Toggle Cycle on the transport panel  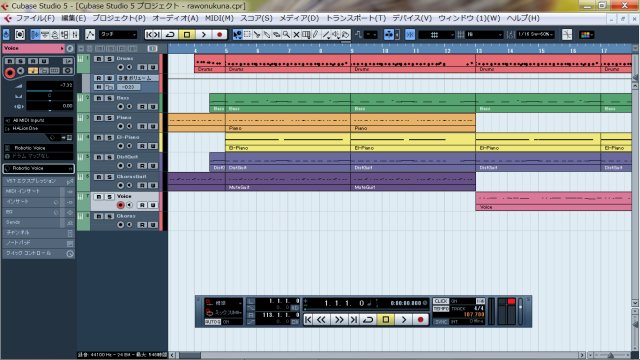coord(368,320)
